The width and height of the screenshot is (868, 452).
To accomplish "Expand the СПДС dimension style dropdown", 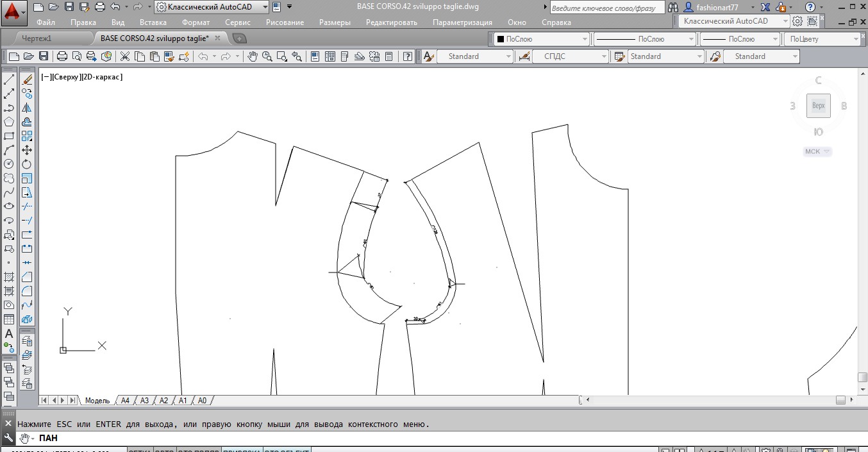I will [x=570, y=56].
